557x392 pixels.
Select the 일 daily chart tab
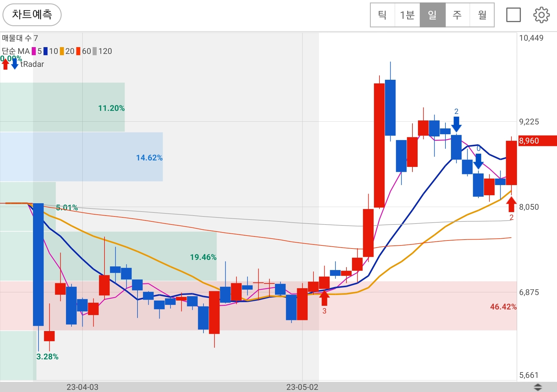(432, 15)
